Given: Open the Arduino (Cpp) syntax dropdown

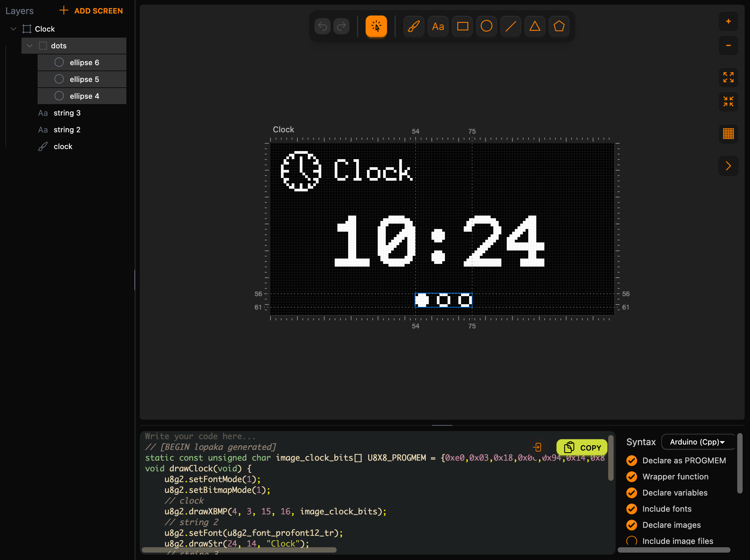Looking at the screenshot, I should click(x=698, y=442).
